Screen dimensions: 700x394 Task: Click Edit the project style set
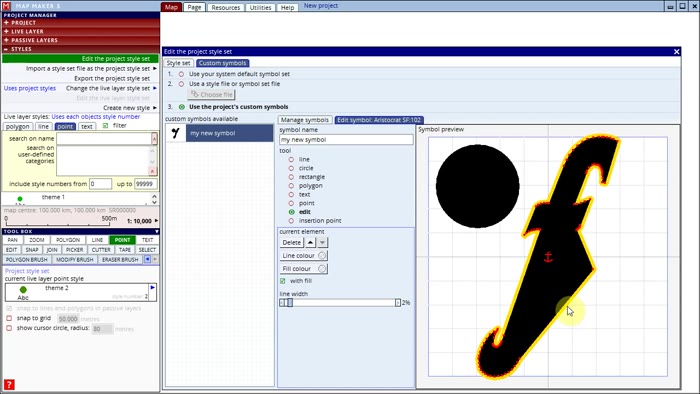pos(80,59)
